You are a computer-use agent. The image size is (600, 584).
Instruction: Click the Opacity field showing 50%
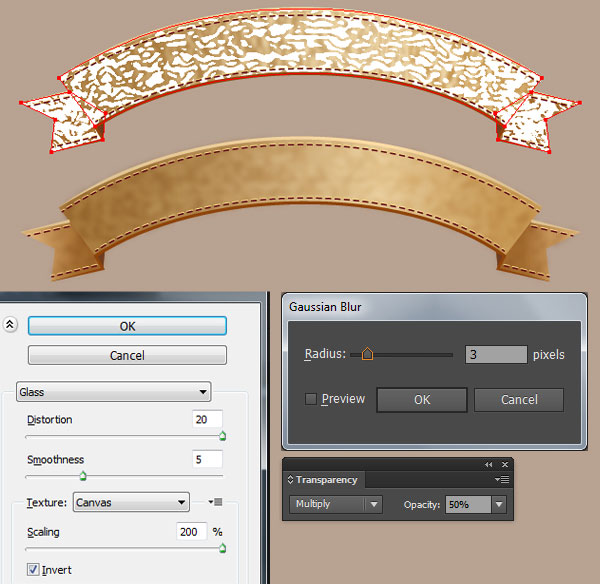468,504
